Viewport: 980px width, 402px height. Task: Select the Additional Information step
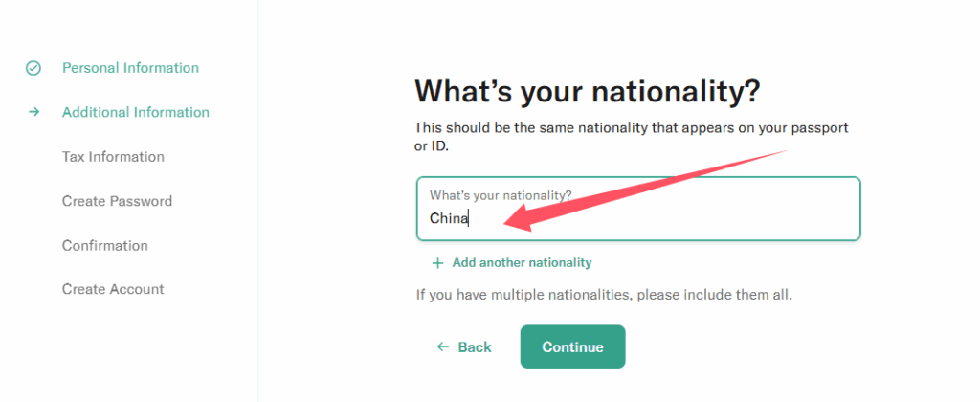pyautogui.click(x=135, y=112)
